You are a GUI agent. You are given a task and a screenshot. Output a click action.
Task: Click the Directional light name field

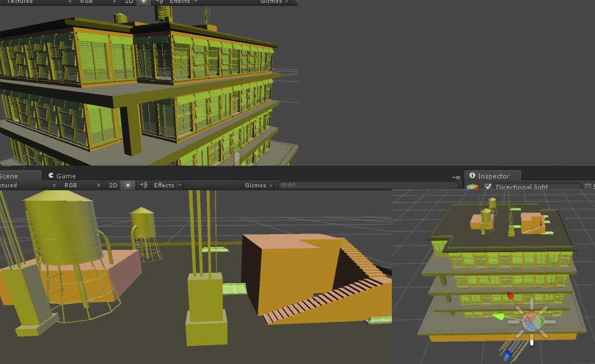(x=538, y=187)
